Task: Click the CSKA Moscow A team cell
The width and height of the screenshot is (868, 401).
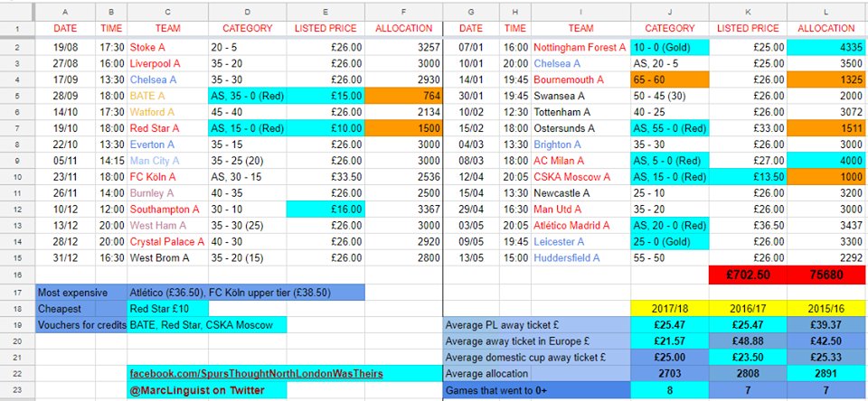Action: (580, 178)
